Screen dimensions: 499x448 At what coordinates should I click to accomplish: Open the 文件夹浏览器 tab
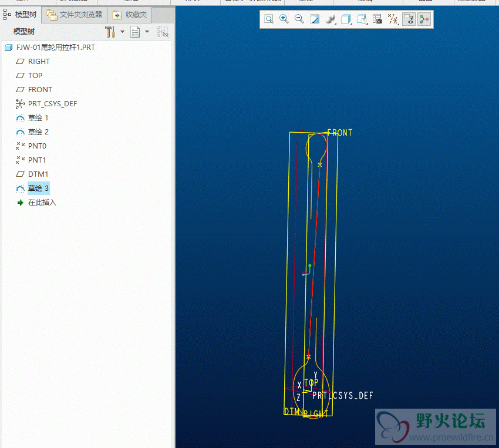(75, 15)
